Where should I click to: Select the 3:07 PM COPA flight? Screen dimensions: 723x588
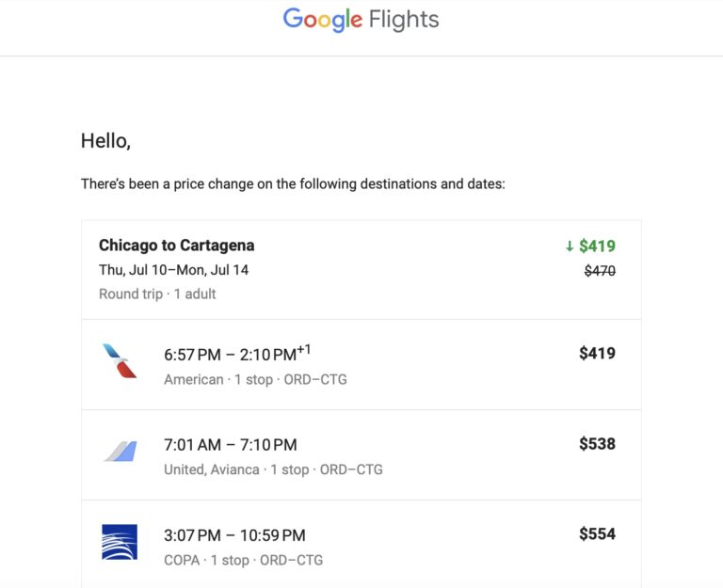pos(234,535)
